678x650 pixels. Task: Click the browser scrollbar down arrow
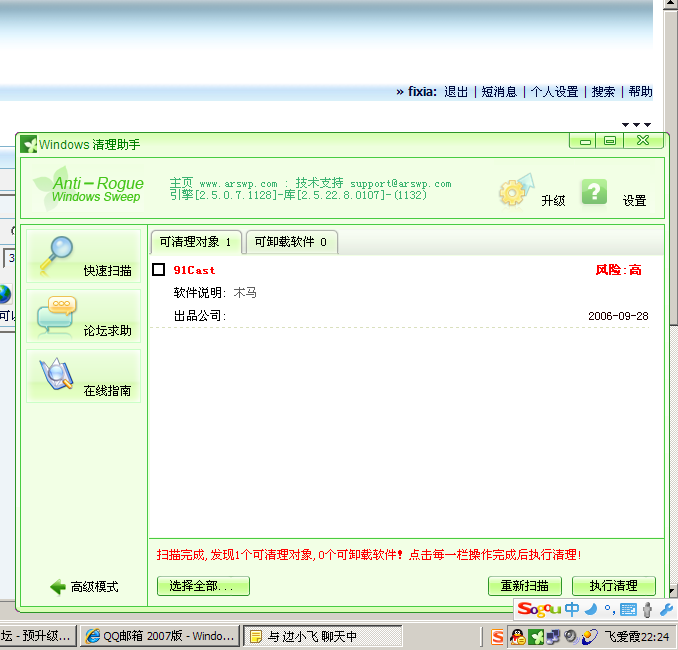(674, 590)
